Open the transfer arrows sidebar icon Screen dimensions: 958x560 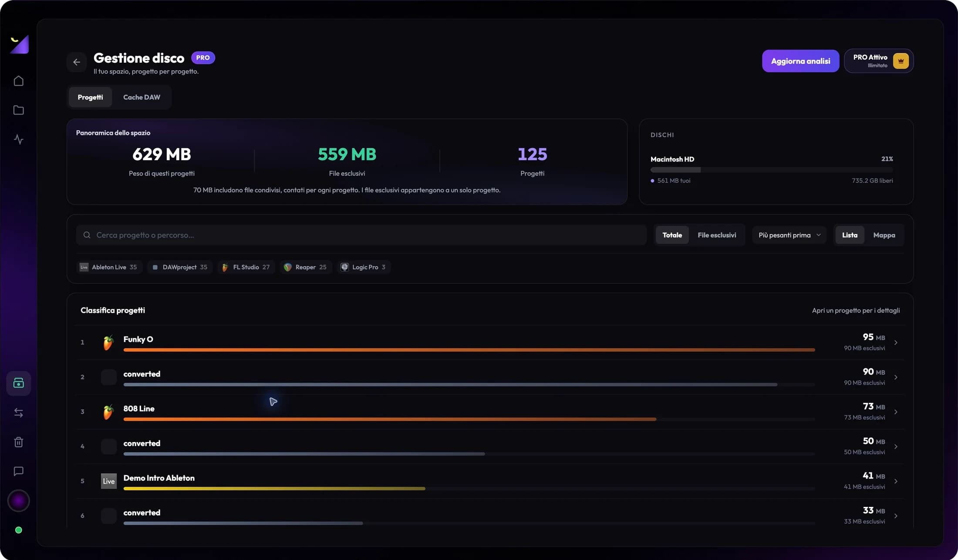(18, 412)
